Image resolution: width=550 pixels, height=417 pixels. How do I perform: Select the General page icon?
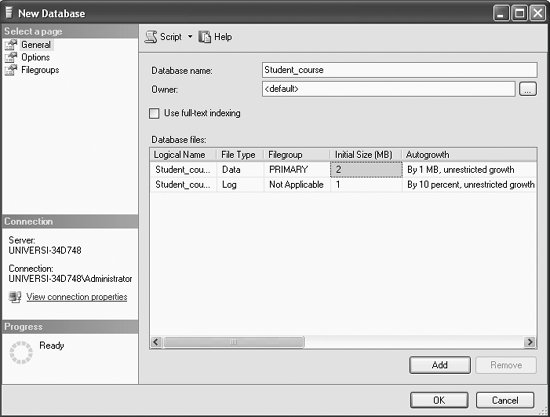11,45
